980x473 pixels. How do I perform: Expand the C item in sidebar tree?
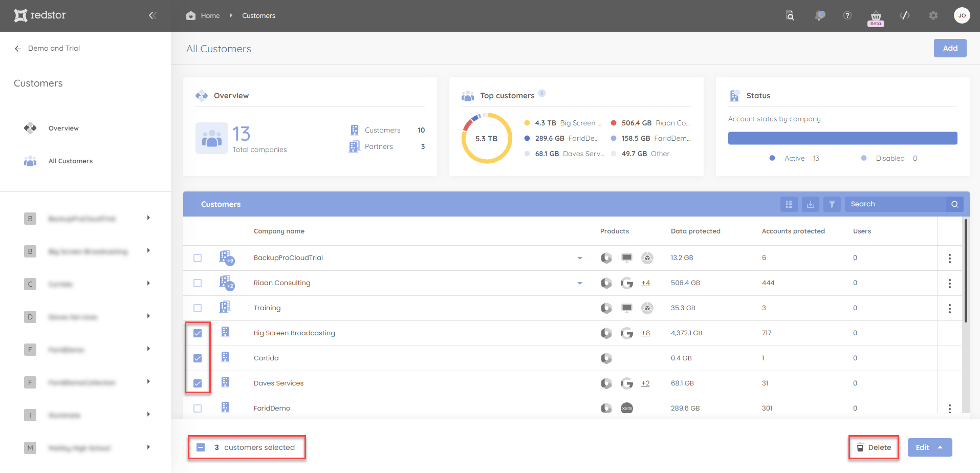tap(148, 284)
